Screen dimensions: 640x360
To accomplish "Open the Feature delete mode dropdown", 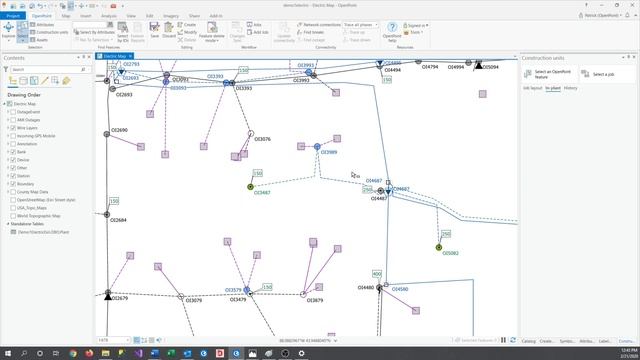I will coord(211,32).
